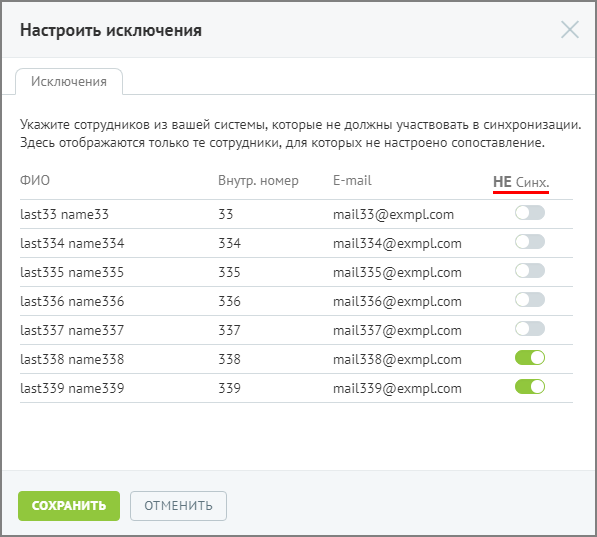The width and height of the screenshot is (597, 537).
Task: Click email mail338@exmpl.com
Action: pos(397,359)
